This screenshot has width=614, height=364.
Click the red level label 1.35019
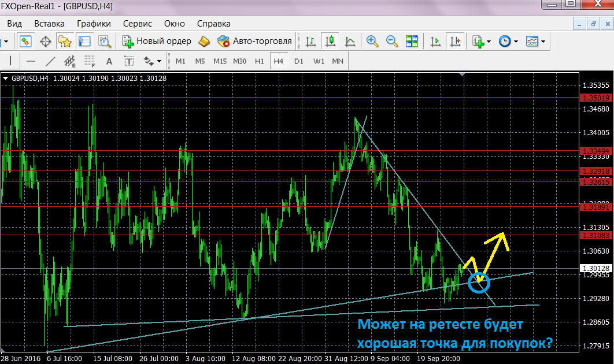[x=596, y=98]
